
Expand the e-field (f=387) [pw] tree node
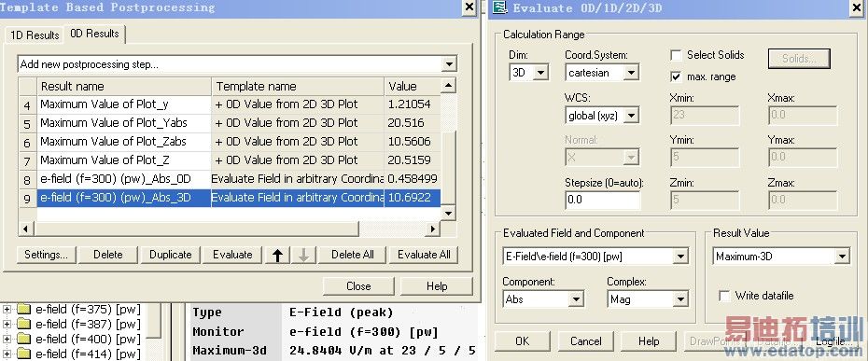tap(7, 324)
